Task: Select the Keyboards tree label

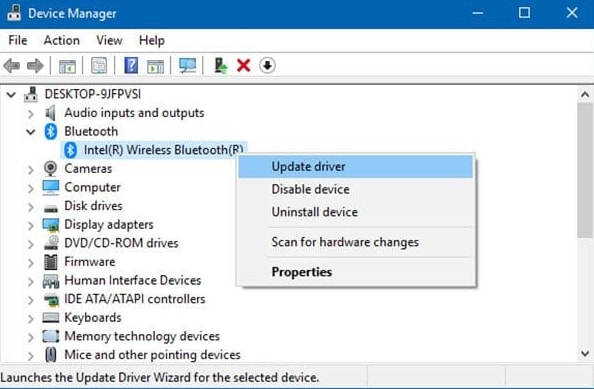Action: coord(93,317)
